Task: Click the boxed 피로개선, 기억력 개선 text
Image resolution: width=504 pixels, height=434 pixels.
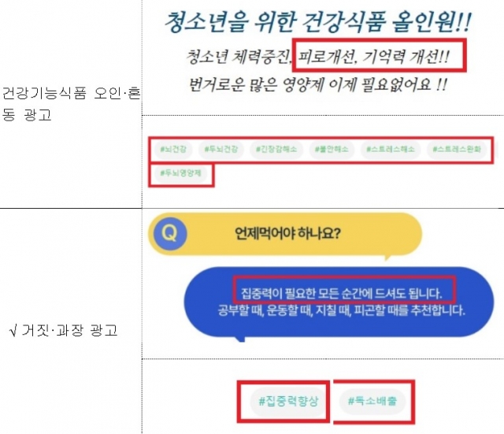Action: (373, 57)
